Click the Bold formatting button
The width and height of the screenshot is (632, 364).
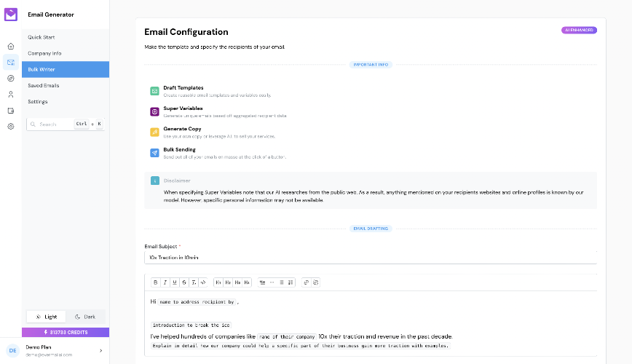(155, 282)
